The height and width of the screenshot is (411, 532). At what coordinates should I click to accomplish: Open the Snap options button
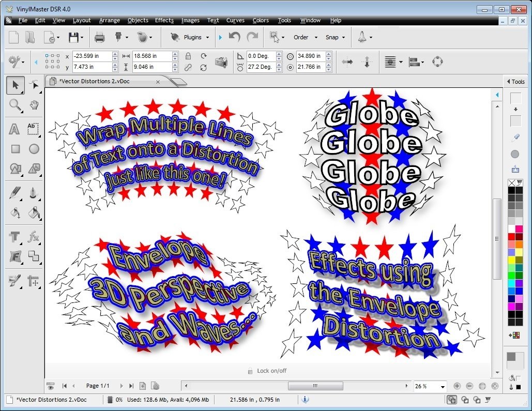coord(335,37)
